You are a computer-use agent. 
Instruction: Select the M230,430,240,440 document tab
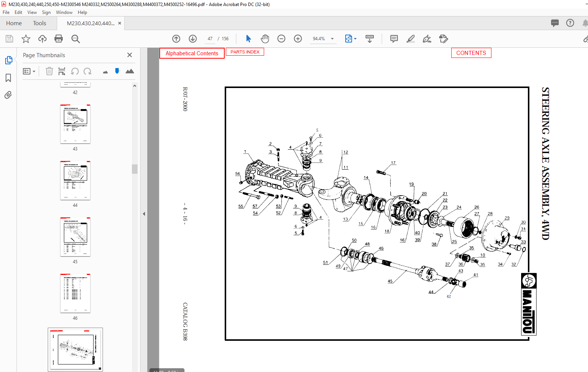pyautogui.click(x=91, y=23)
